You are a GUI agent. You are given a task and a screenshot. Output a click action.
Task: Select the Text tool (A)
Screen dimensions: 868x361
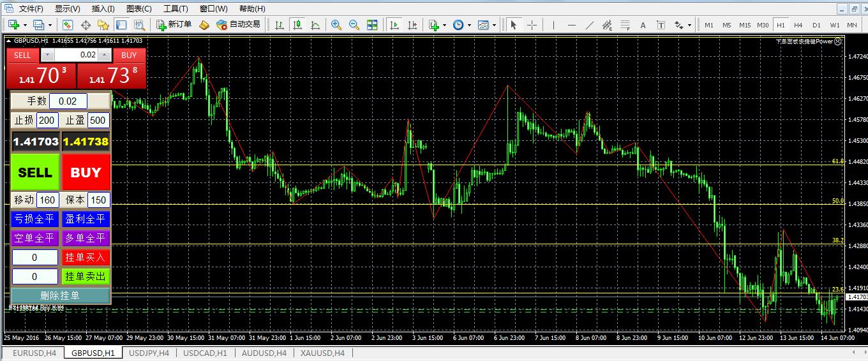click(643, 25)
